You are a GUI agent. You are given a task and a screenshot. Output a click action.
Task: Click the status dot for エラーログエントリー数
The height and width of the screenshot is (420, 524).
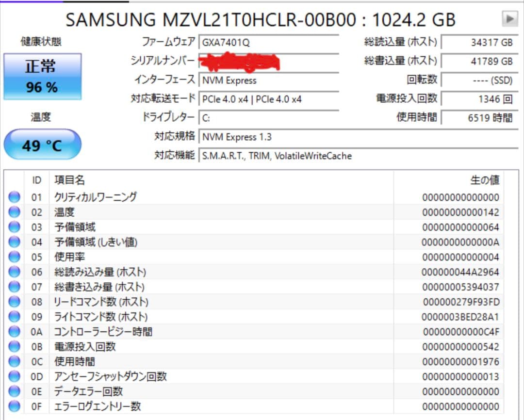click(15, 406)
